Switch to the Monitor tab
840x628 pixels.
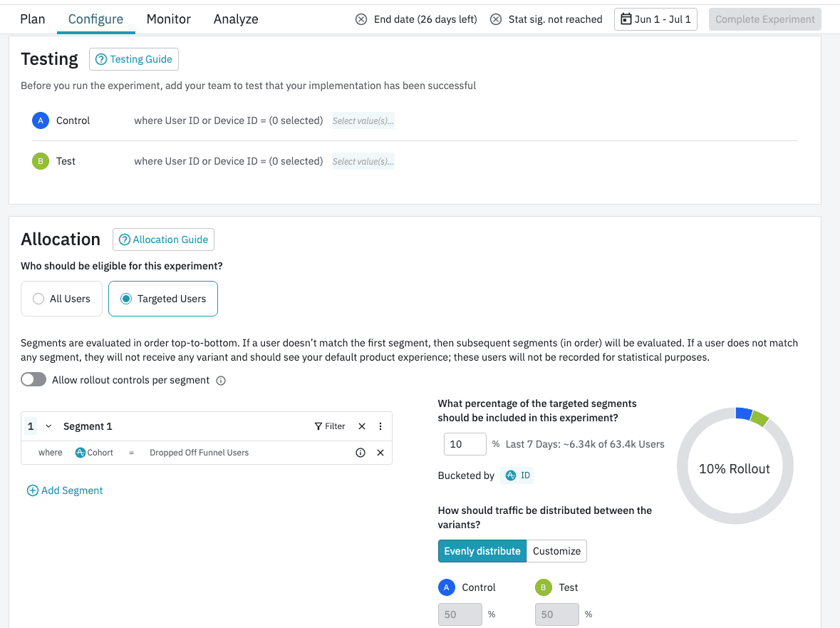tap(168, 19)
